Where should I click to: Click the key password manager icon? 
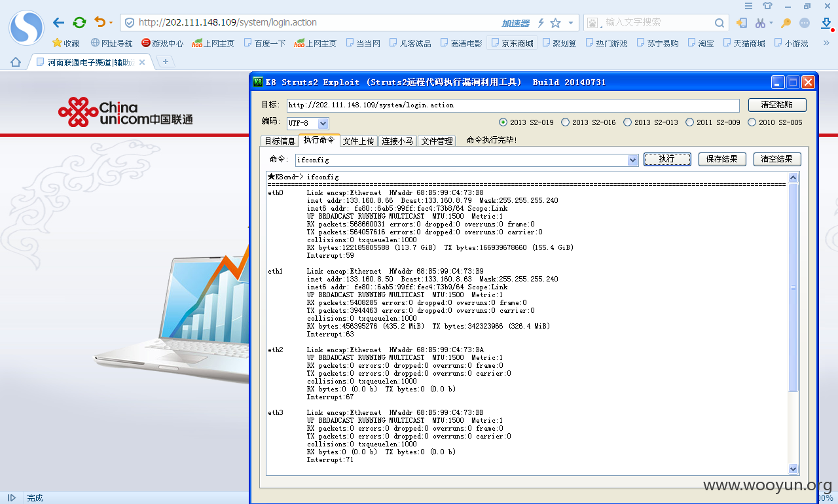coord(786,23)
